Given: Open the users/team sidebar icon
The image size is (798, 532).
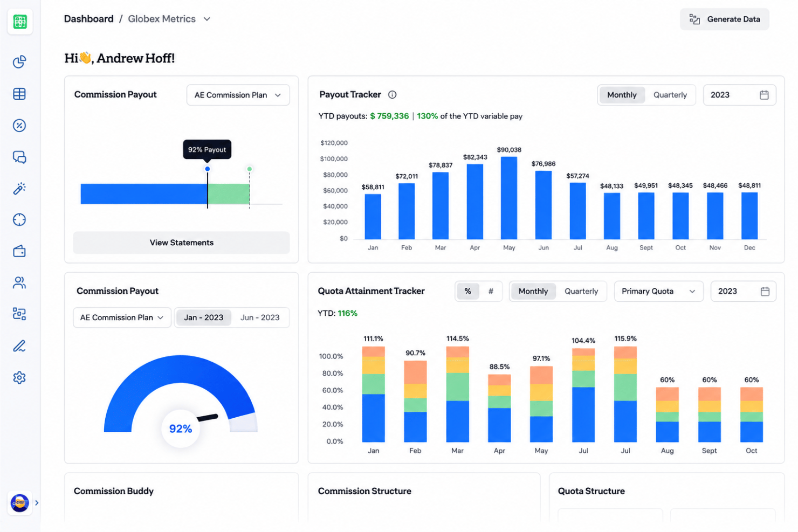Looking at the screenshot, I should [19, 282].
